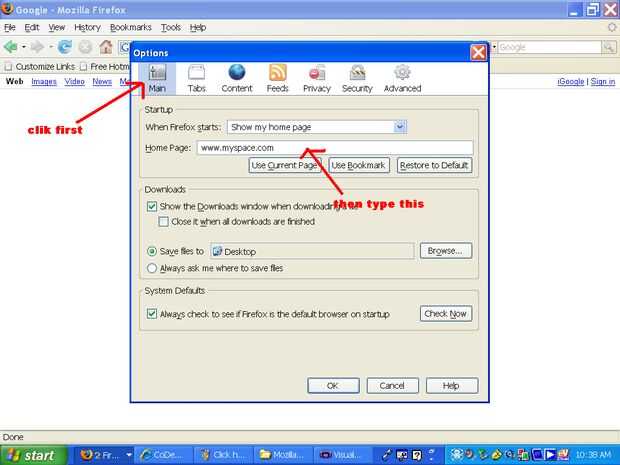The height and width of the screenshot is (465, 620).
Task: Select 'Always ask me where to save files'
Action: [152, 268]
